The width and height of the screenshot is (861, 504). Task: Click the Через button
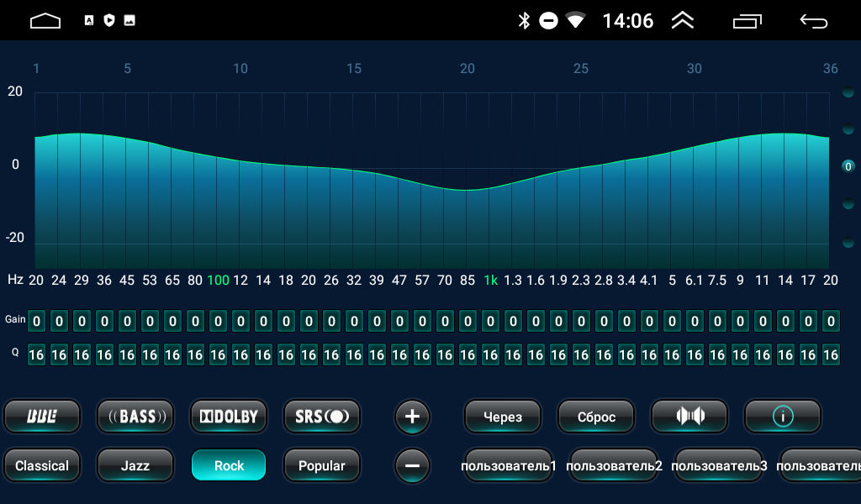pyautogui.click(x=503, y=416)
